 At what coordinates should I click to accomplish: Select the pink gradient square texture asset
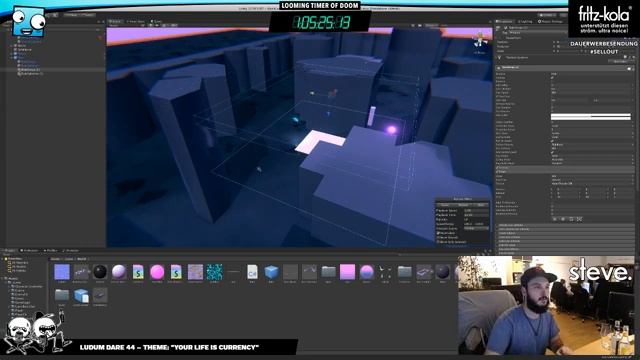coord(347,272)
